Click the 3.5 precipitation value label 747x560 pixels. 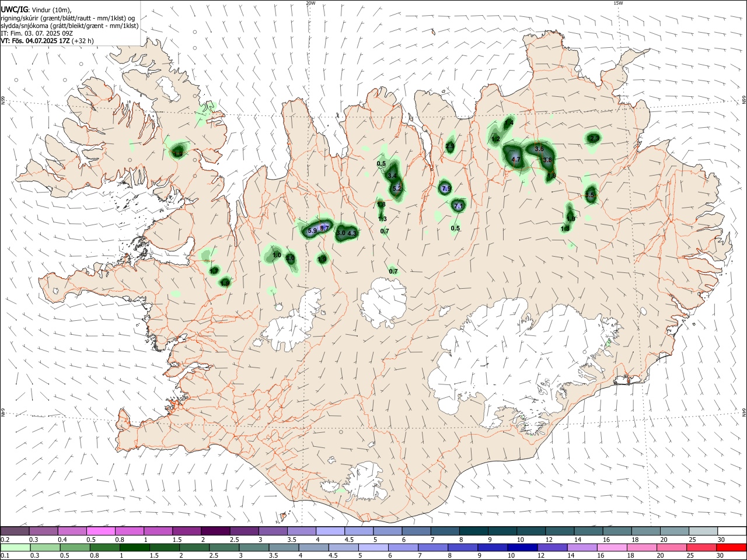[590, 195]
